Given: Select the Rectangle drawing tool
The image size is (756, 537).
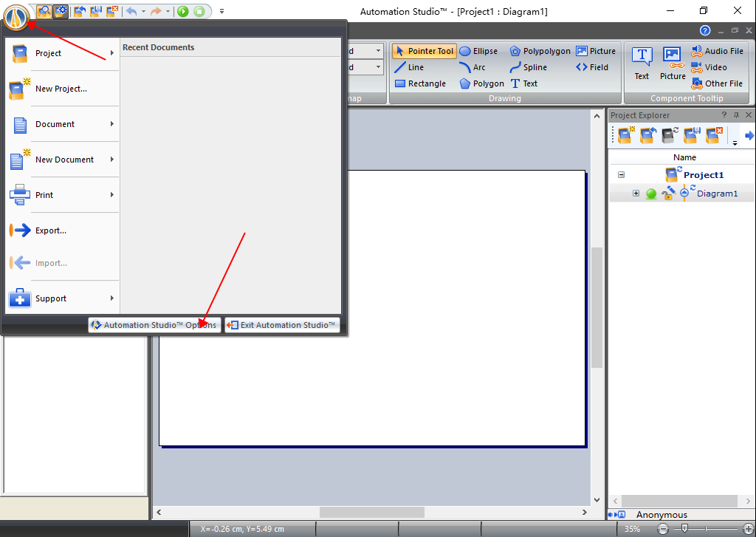Looking at the screenshot, I should pyautogui.click(x=420, y=83).
